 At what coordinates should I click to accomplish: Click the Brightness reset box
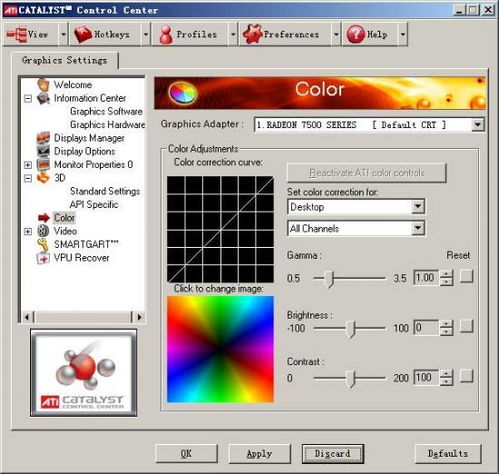466,326
